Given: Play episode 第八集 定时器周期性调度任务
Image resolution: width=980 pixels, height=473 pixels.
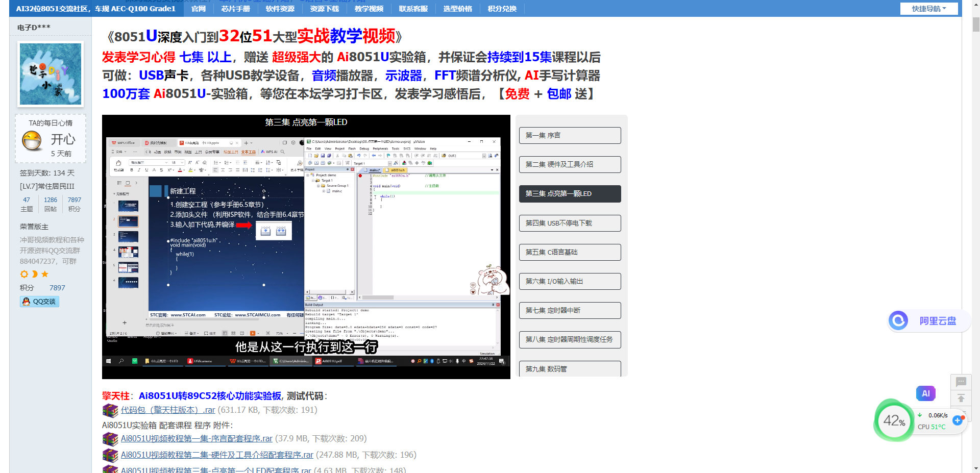Looking at the screenshot, I should click(570, 339).
